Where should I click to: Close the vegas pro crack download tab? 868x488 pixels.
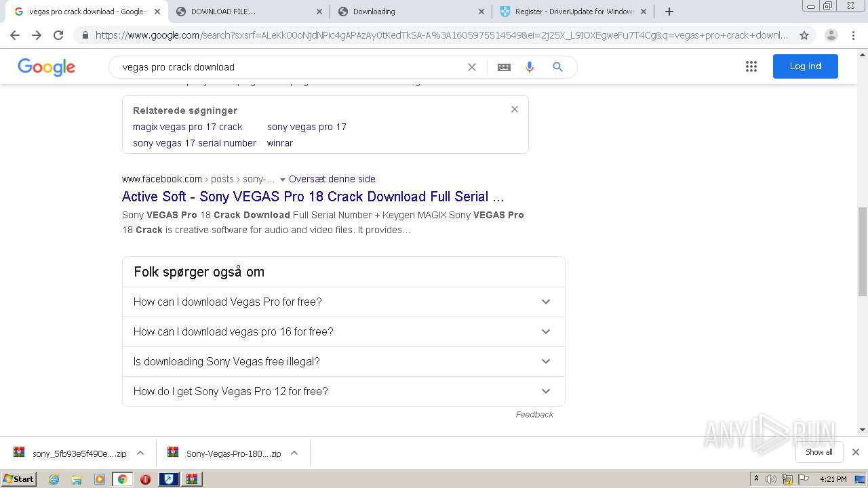point(157,12)
